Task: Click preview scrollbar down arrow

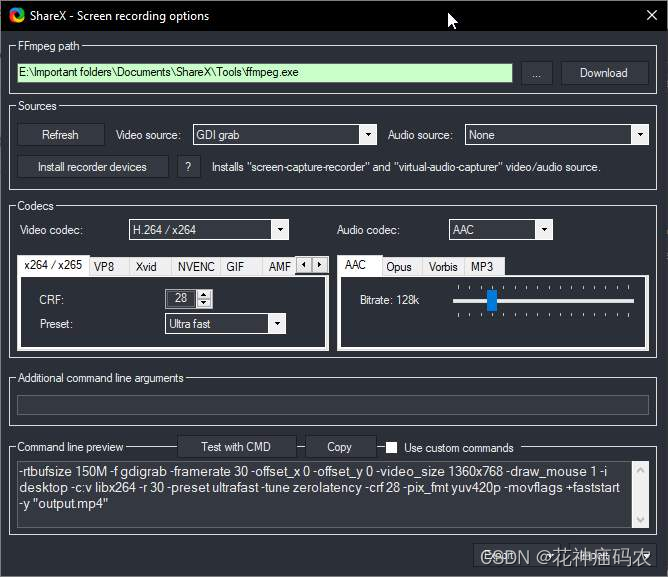Action: coord(640,519)
